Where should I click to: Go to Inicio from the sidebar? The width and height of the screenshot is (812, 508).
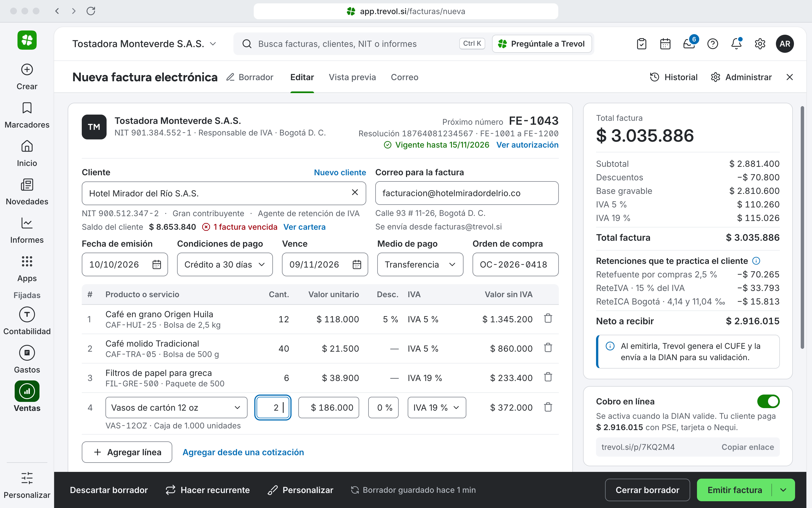(27, 154)
